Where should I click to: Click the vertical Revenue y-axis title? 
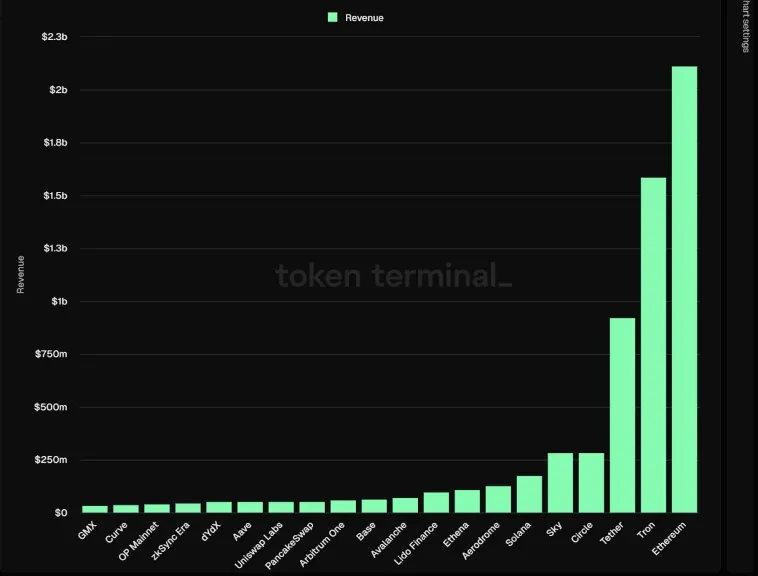click(x=21, y=275)
